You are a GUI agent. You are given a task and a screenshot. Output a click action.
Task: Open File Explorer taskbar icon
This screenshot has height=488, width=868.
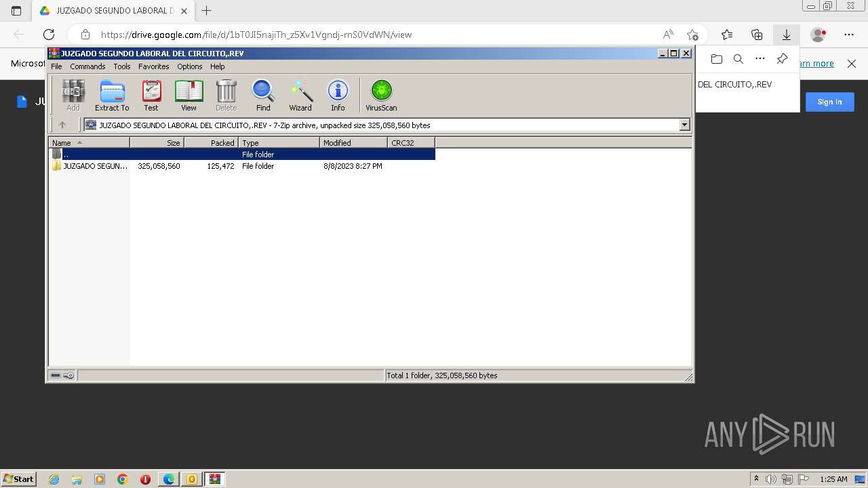[x=77, y=479]
